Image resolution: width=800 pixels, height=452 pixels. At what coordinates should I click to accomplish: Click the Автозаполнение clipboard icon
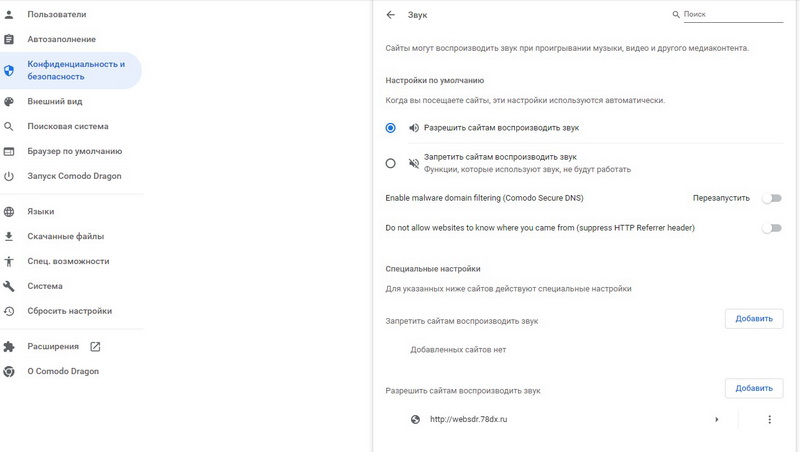click(9, 39)
